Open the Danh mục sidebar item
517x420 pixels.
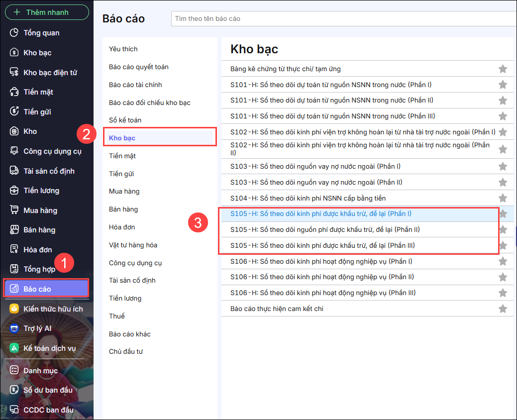click(40, 371)
